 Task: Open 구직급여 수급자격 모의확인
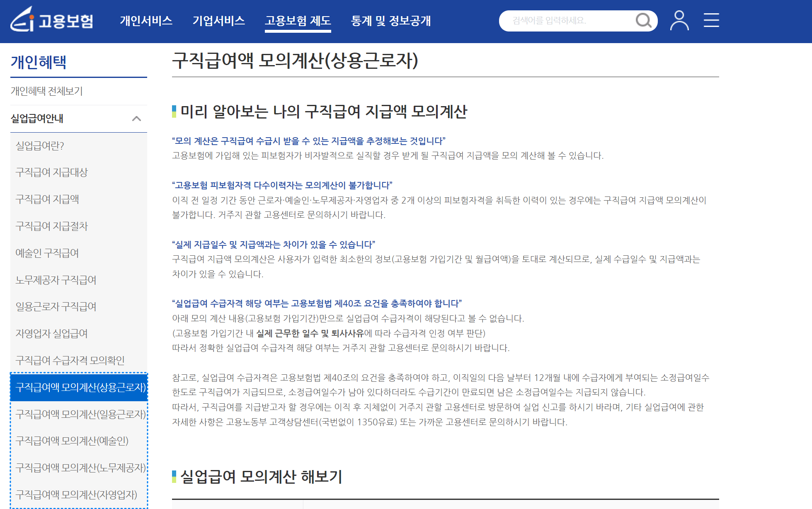pyautogui.click(x=71, y=360)
